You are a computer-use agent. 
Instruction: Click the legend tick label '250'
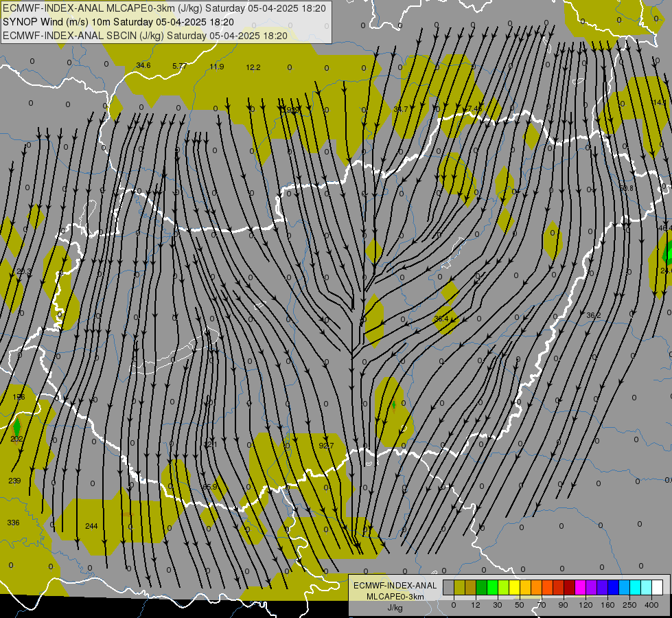(629, 605)
